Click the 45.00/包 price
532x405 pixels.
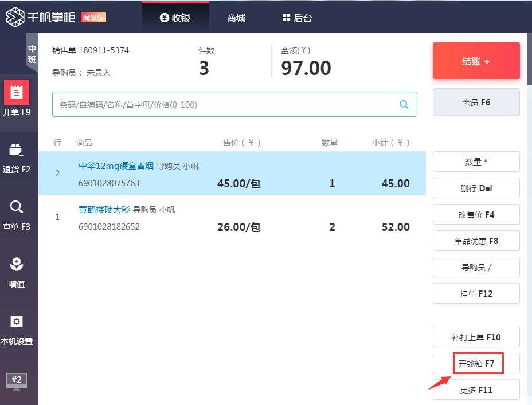[239, 183]
